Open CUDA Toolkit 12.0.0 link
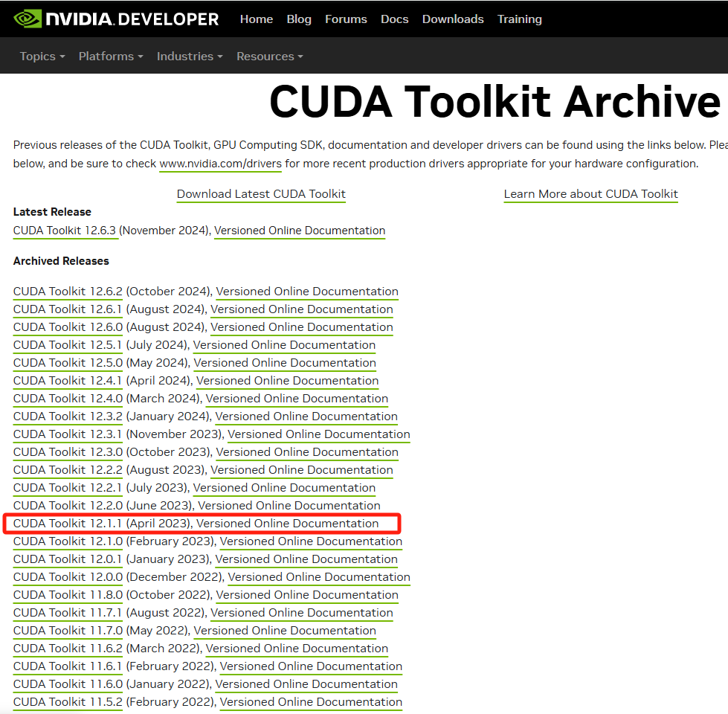 pyautogui.click(x=68, y=577)
